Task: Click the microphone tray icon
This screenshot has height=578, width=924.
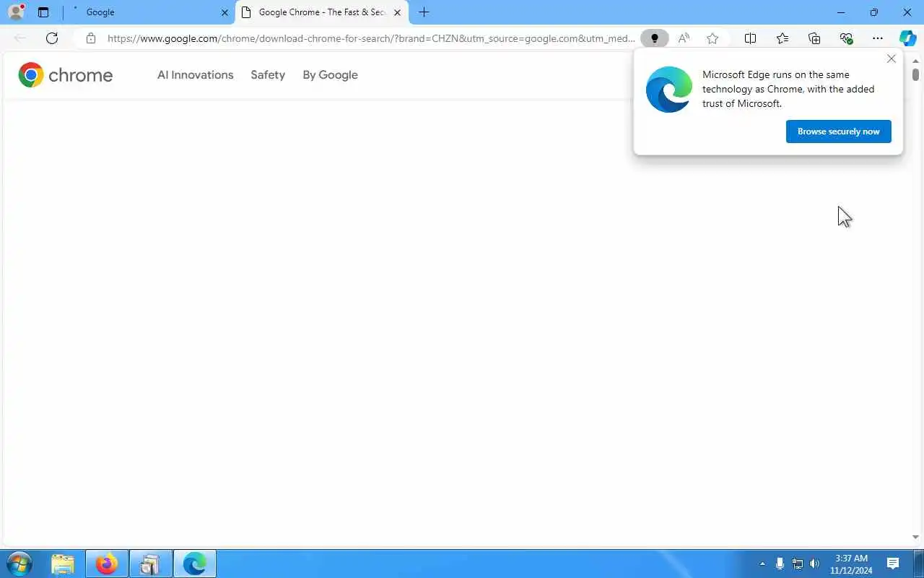Action: click(780, 564)
